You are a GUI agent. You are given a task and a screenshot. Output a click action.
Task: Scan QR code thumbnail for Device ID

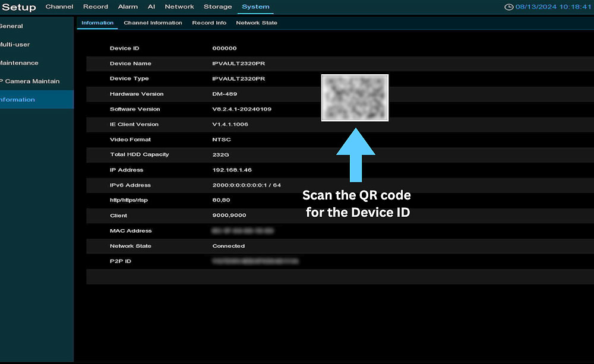(x=355, y=98)
